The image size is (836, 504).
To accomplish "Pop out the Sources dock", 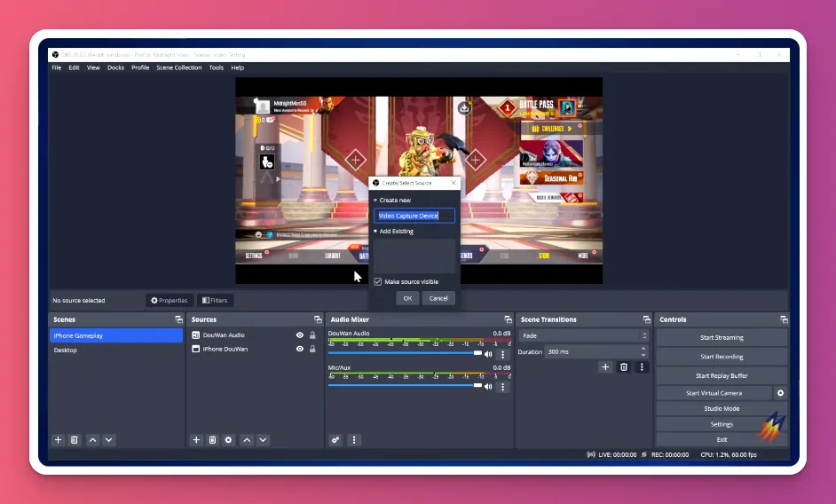I will tap(318, 319).
